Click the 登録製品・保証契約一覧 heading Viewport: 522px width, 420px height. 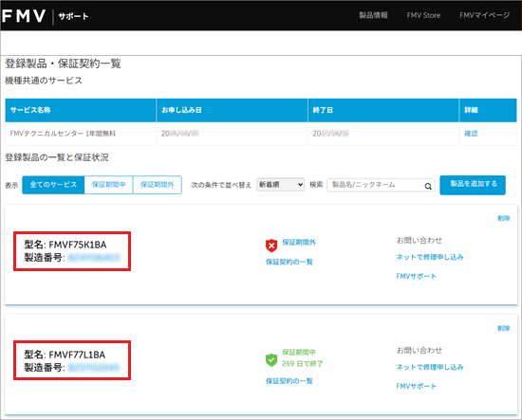63,64
